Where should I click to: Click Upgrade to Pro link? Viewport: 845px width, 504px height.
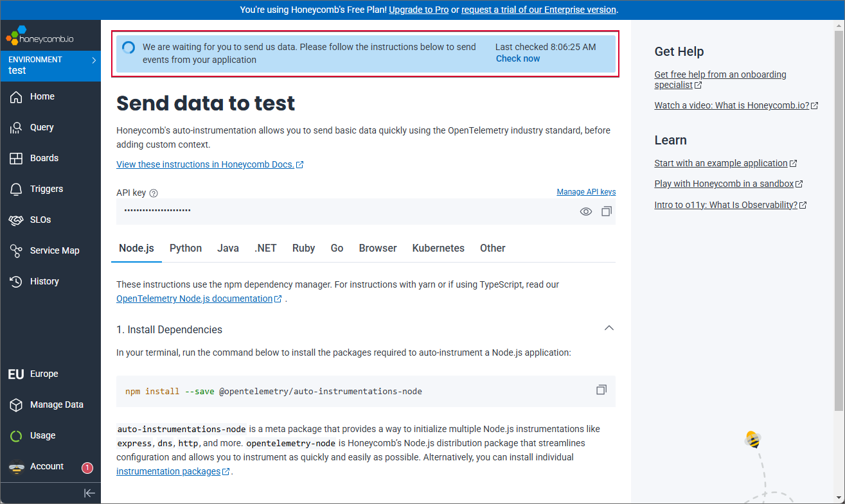418,10
